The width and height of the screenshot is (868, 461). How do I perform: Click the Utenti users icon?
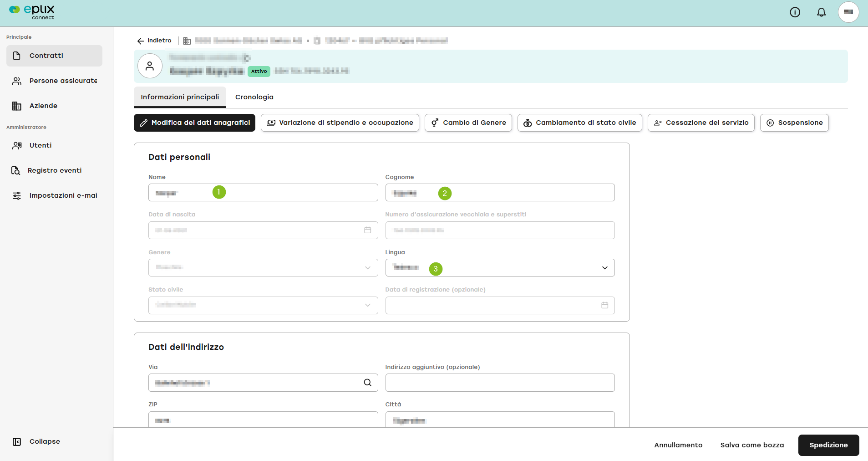(17, 145)
